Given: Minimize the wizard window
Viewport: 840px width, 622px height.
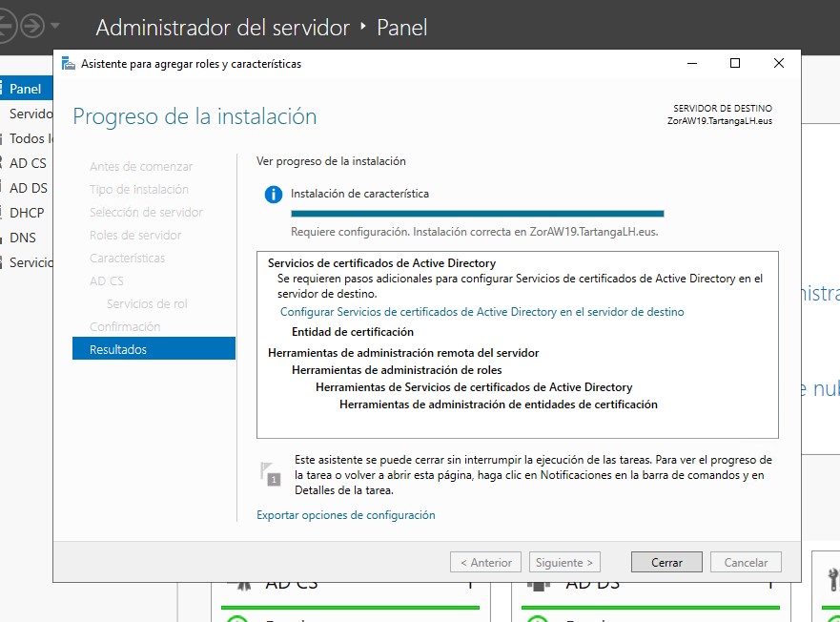Looking at the screenshot, I should [692, 63].
